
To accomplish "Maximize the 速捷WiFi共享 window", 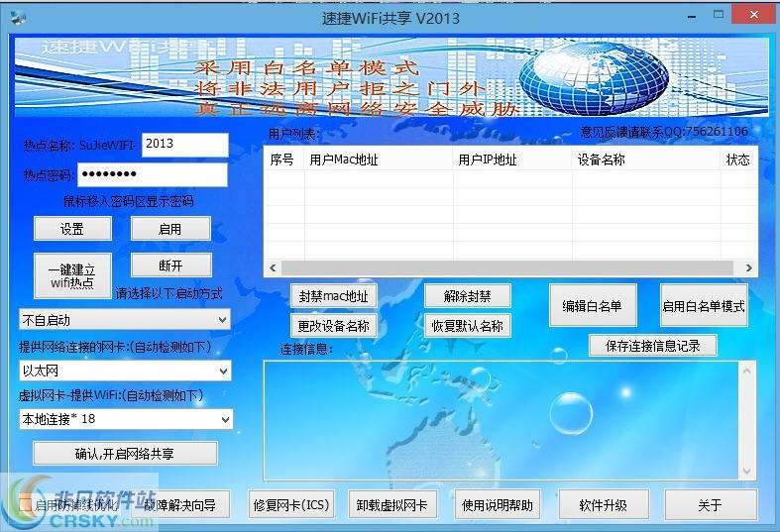I will click(719, 15).
